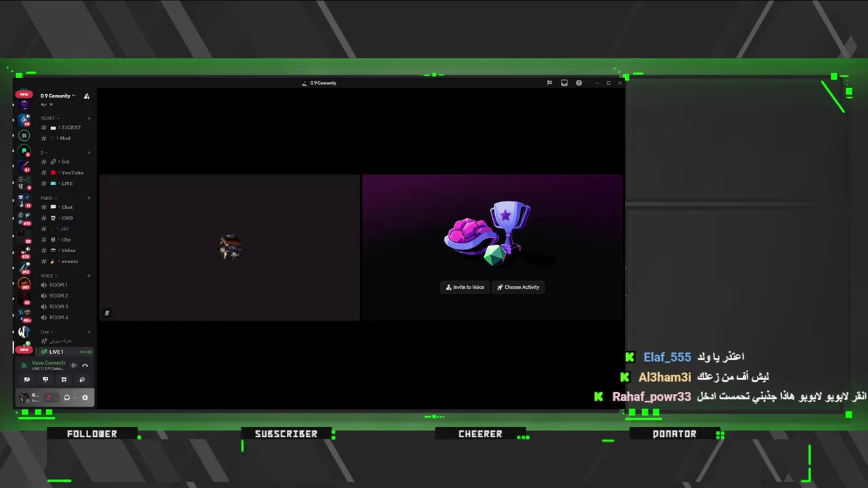Click the lower NEW badge near LIVE 1
This screenshot has height=488, width=868.
[24, 350]
